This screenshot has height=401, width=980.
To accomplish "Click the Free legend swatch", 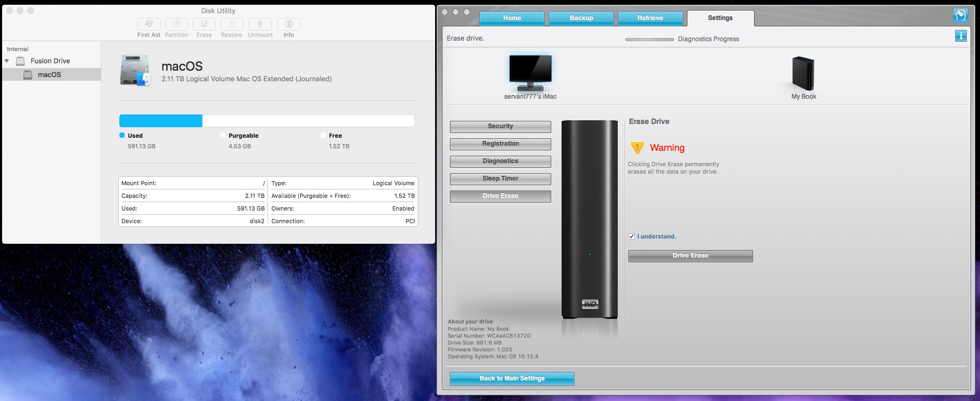I will click(323, 135).
